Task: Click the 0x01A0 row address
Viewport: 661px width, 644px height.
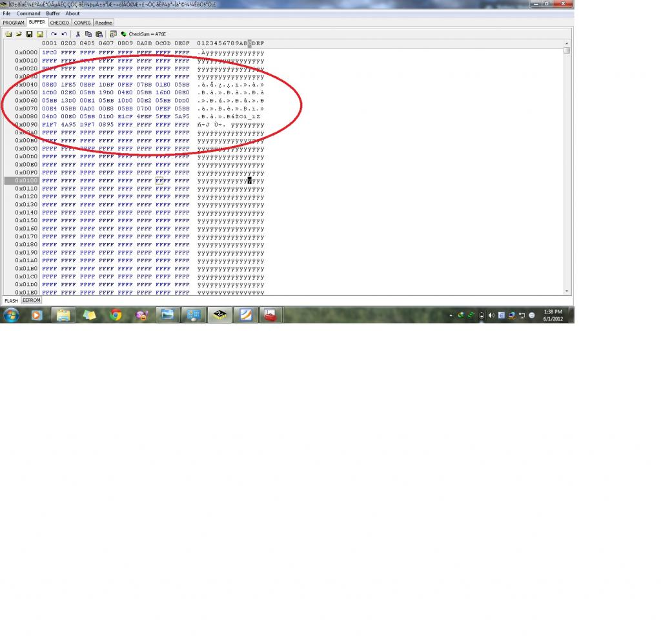Action: pyautogui.click(x=26, y=261)
